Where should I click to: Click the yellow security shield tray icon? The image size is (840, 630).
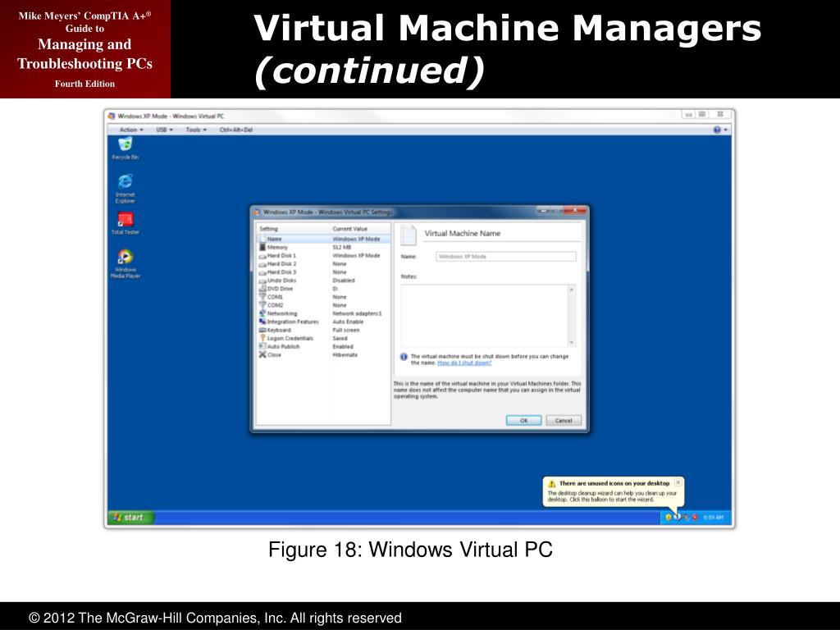click(x=668, y=518)
